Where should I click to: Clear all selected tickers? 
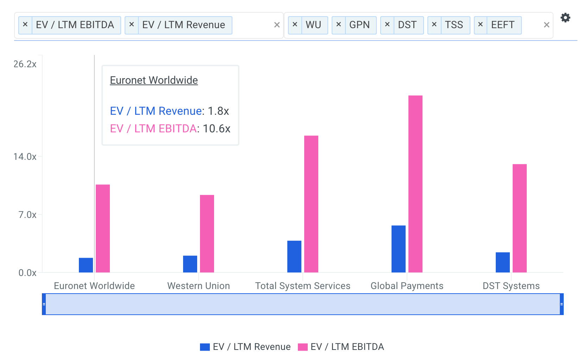pos(546,25)
